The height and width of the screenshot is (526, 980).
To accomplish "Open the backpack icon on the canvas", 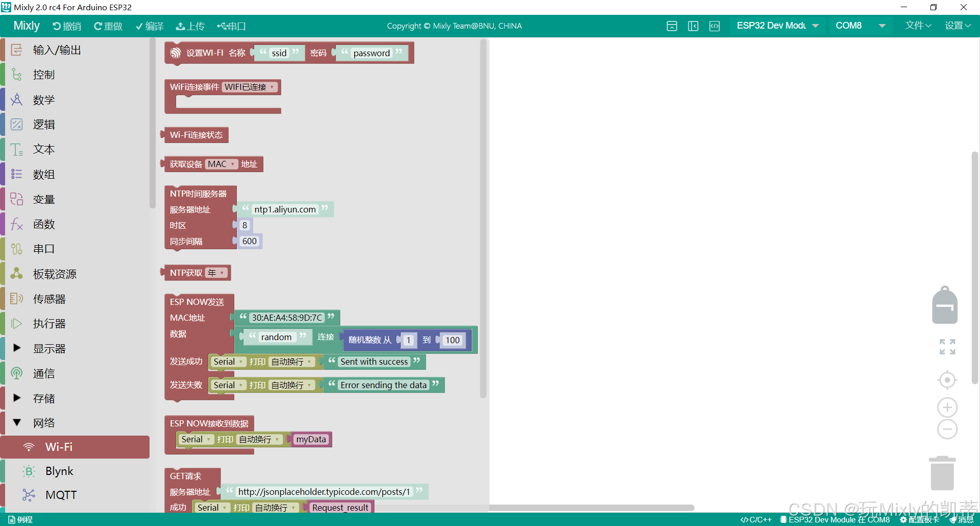I will pyautogui.click(x=945, y=305).
